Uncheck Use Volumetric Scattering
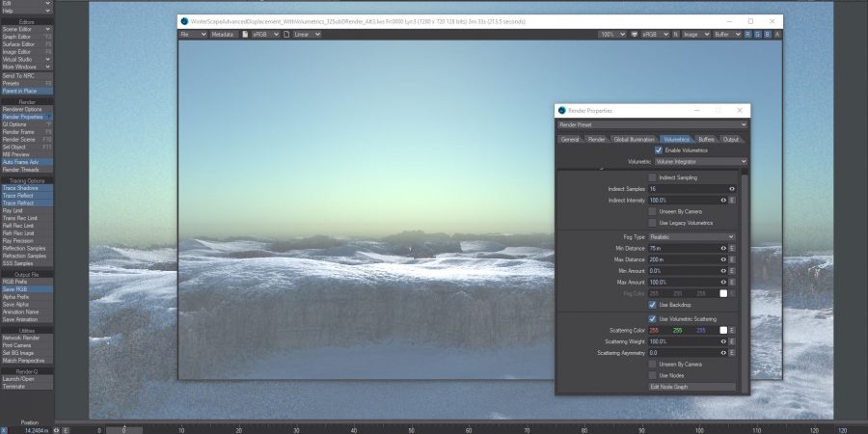This screenshot has height=434, width=868. click(x=653, y=318)
